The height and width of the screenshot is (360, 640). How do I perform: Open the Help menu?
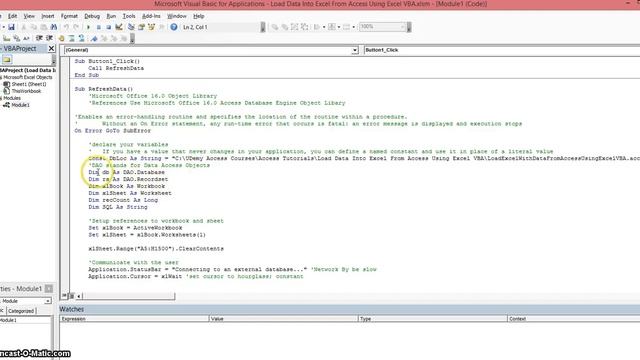pyautogui.click(x=199, y=16)
